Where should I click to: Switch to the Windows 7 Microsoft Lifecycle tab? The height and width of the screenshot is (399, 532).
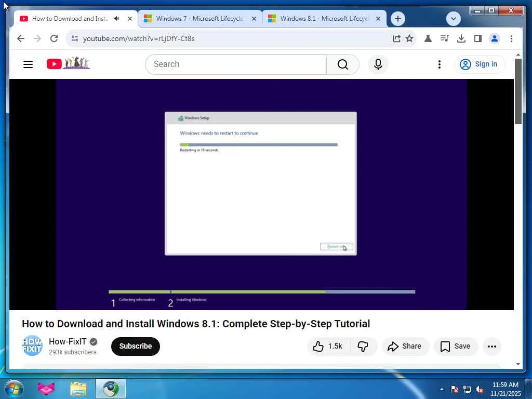click(x=200, y=19)
